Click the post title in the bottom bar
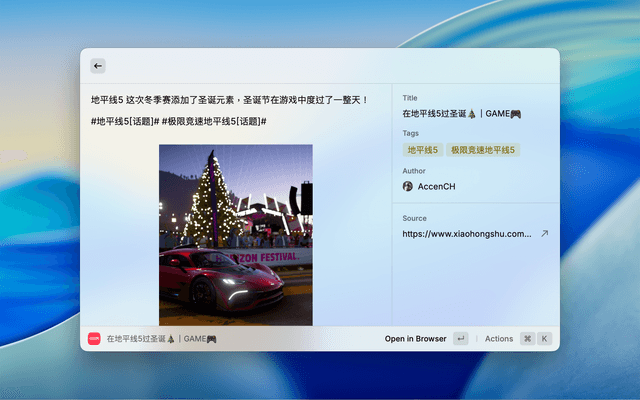Screen dimensions: 640x400 pos(161,339)
